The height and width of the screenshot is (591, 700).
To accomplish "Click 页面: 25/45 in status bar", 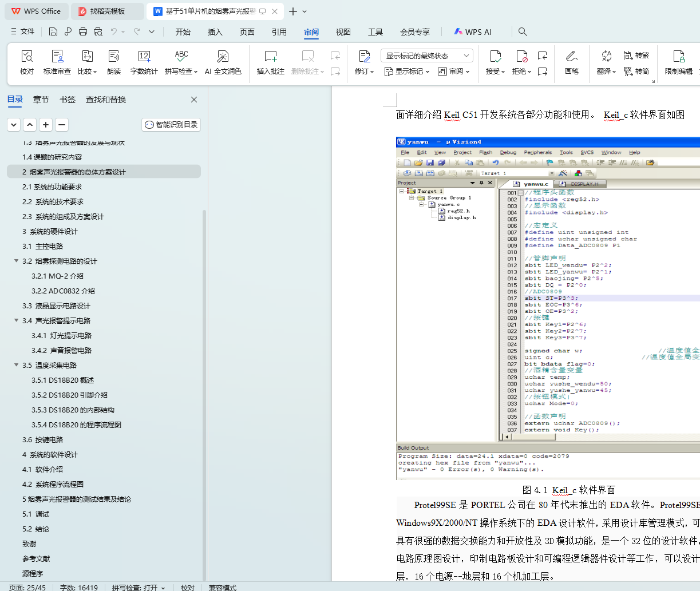I will point(27,588).
